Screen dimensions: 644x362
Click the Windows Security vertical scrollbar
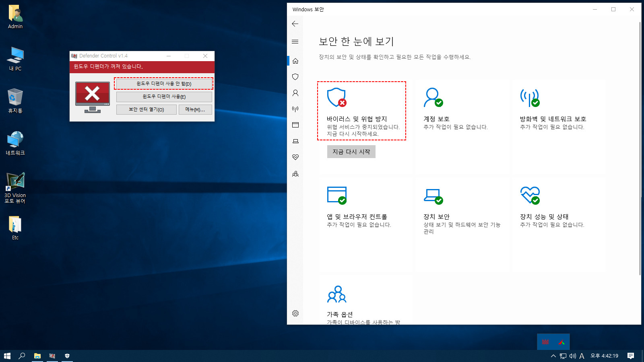pyautogui.click(x=640, y=149)
